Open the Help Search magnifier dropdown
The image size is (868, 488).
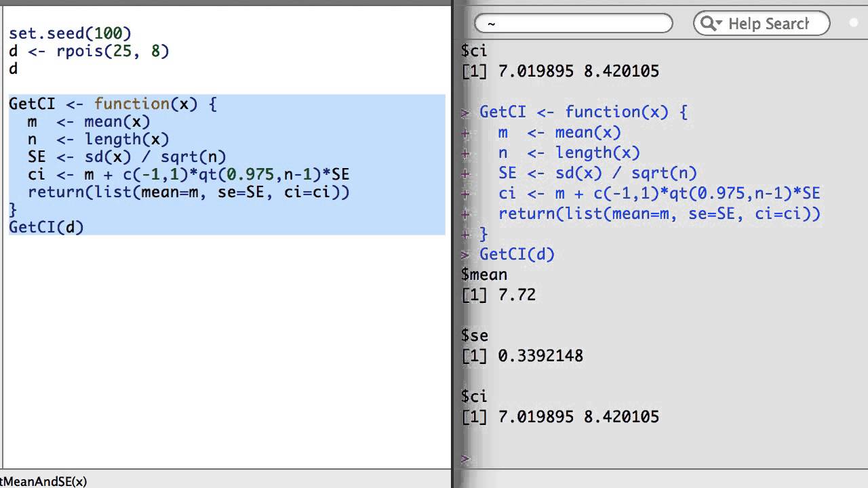711,24
